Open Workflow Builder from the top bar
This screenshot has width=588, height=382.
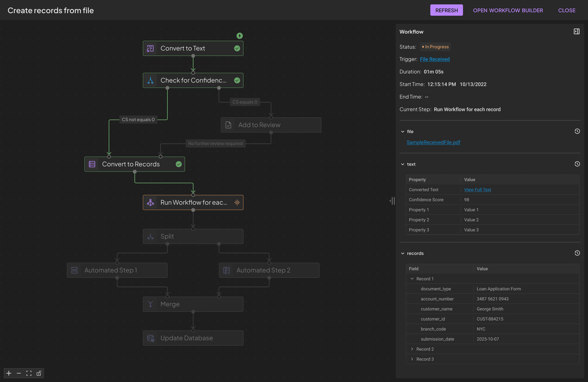coord(508,10)
